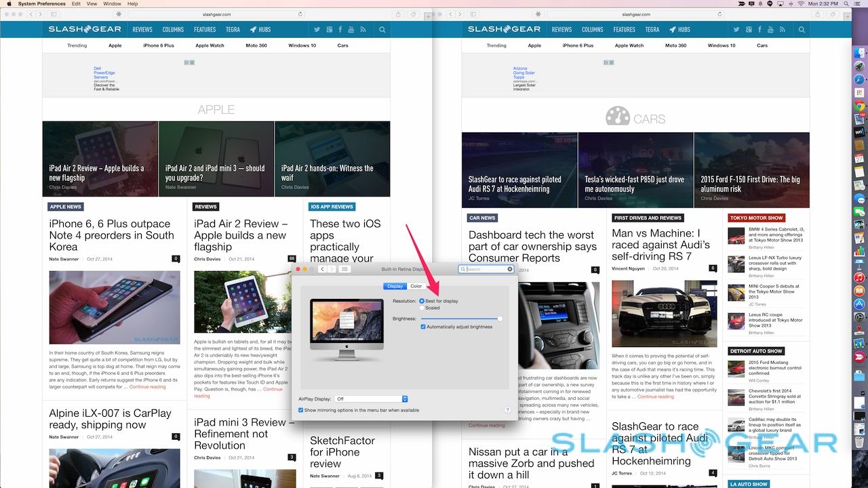The width and height of the screenshot is (868, 488).
Task: Click the YouTube icon in the right Safari window
Action: (770, 30)
